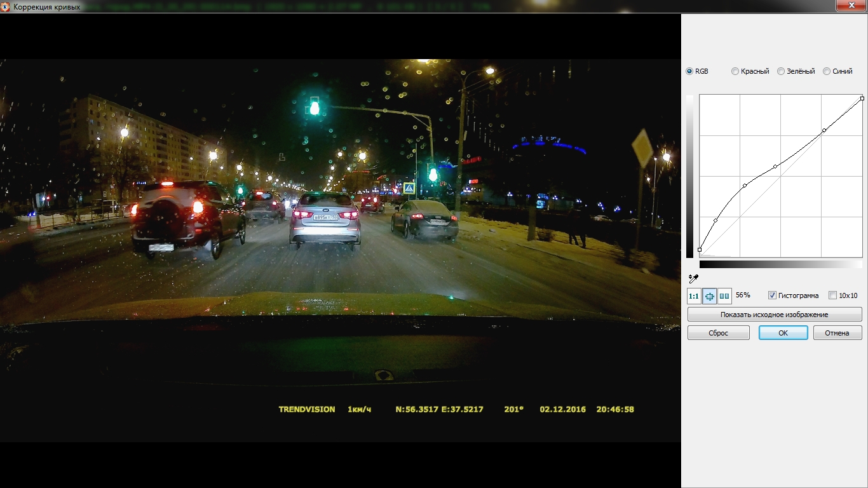Viewport: 868px width, 488px height.
Task: Select the Красный channel
Action: (x=735, y=72)
